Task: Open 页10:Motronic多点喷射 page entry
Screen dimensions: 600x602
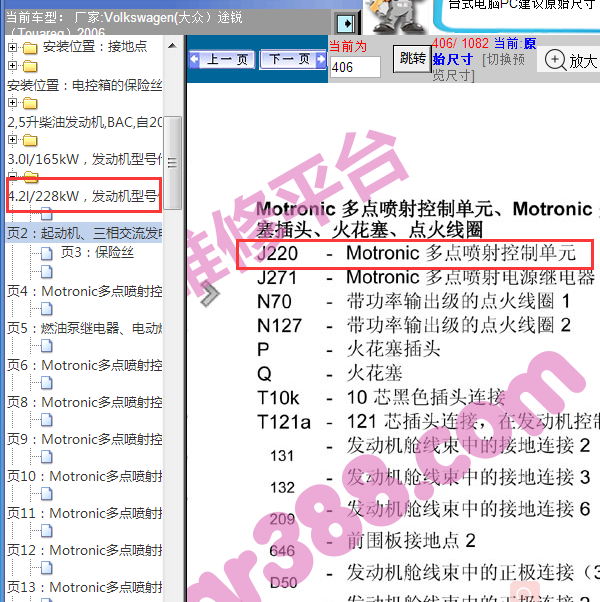Action: click(x=84, y=476)
